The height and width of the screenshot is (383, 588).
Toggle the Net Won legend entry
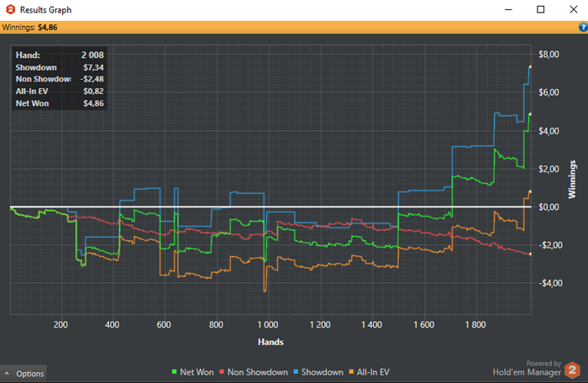coord(192,372)
